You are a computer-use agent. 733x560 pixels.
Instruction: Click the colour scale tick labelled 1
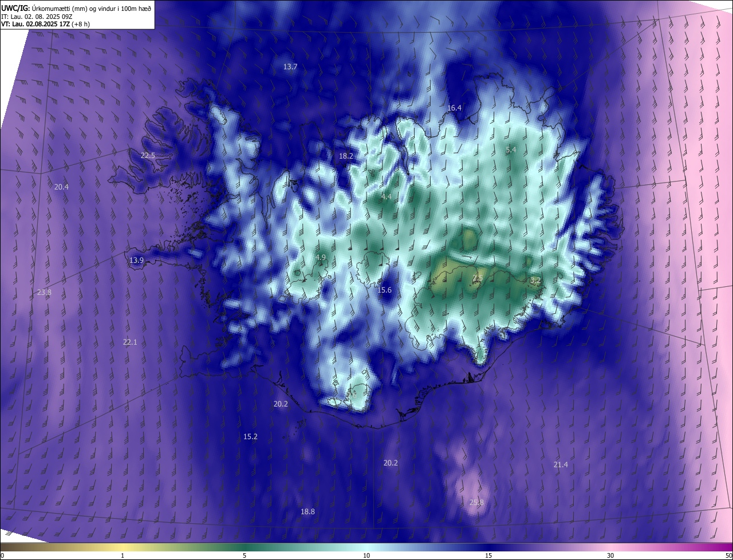tap(123, 556)
